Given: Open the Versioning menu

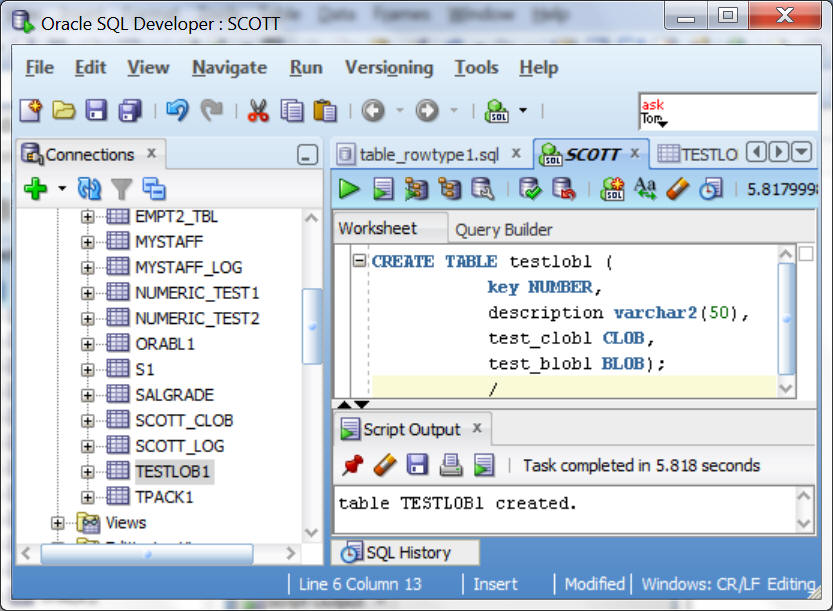Looking at the screenshot, I should [x=389, y=67].
